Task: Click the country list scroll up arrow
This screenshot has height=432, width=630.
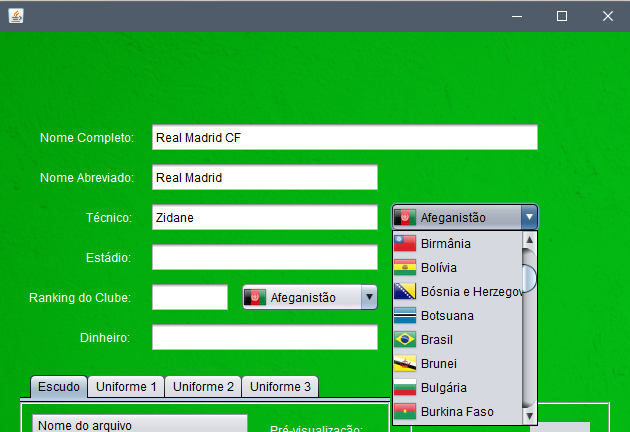Action: [530, 240]
